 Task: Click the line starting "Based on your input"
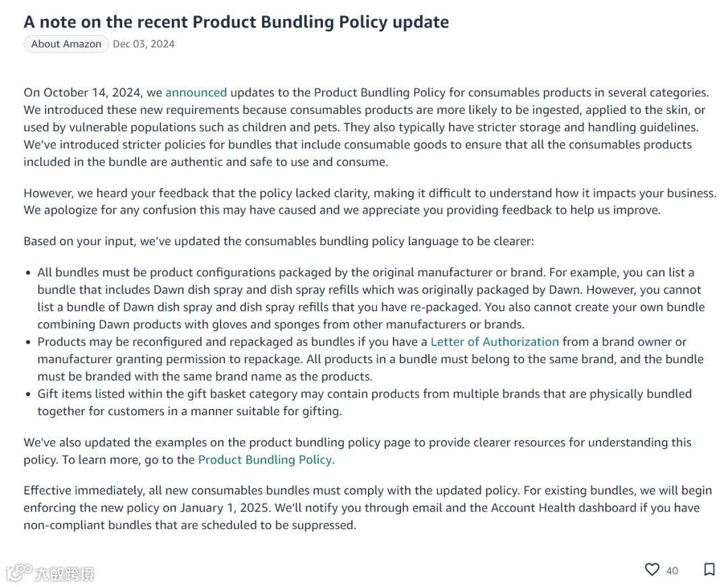tap(278, 241)
